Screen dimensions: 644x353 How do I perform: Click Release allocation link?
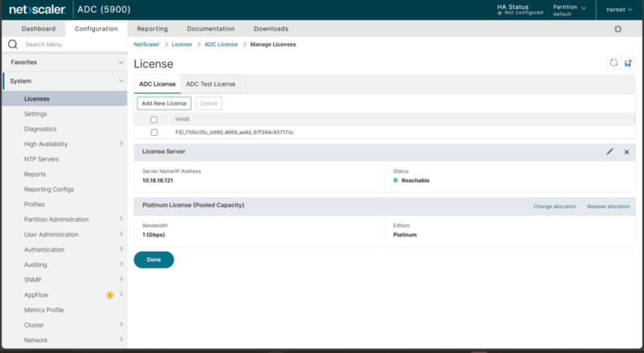609,207
